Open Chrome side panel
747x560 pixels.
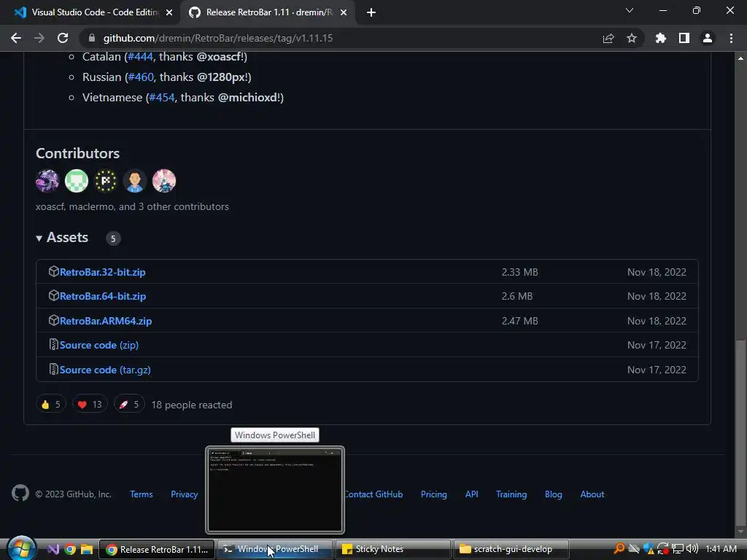684,38
